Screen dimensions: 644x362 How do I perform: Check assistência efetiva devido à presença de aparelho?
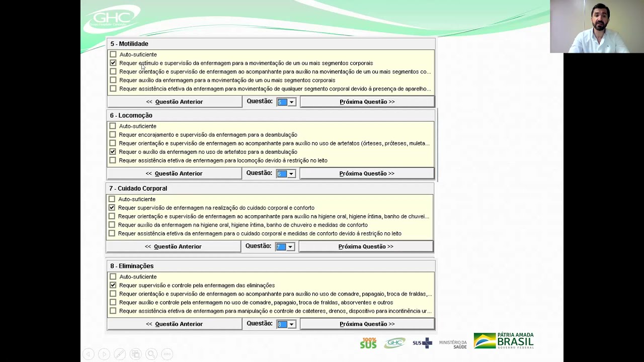113,88
